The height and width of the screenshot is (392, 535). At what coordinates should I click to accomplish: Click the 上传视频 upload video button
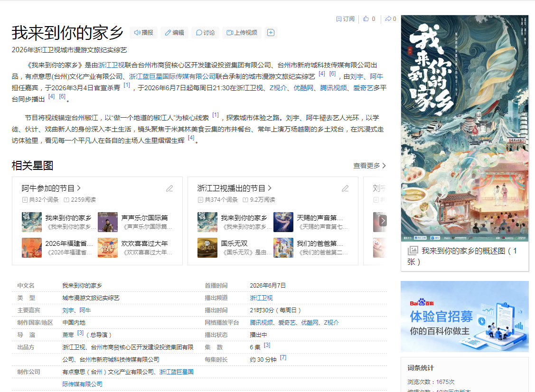242,33
